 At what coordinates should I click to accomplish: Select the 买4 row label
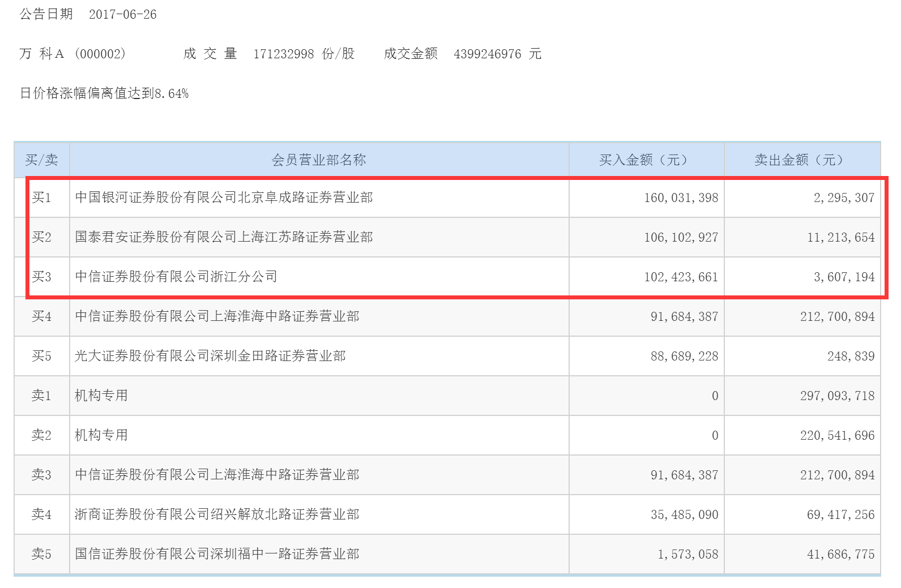pos(41,316)
